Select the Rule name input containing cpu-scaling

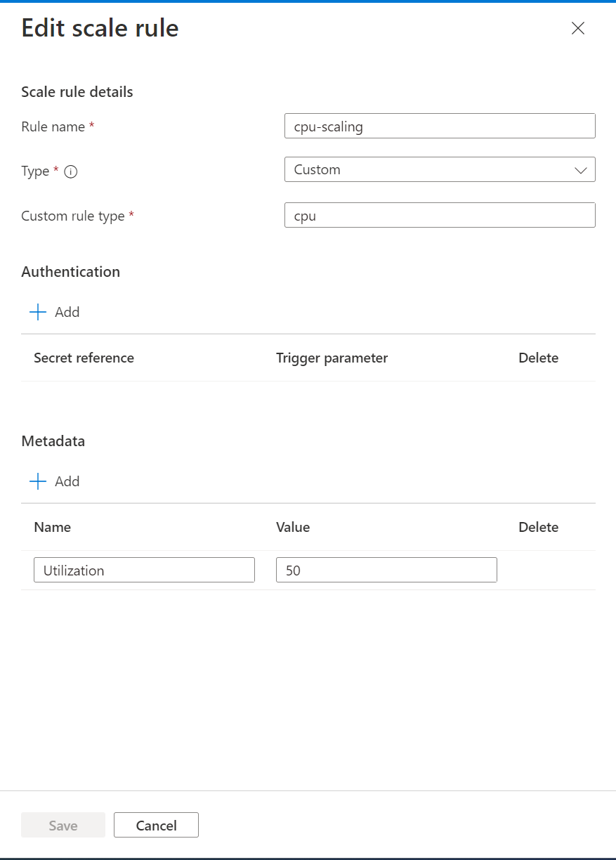point(440,126)
